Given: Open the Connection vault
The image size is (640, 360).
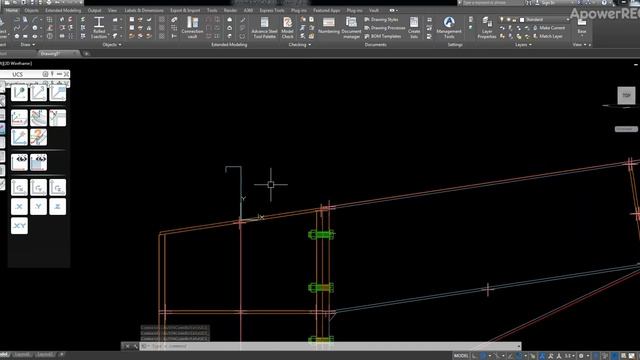Looking at the screenshot, I should [192, 28].
